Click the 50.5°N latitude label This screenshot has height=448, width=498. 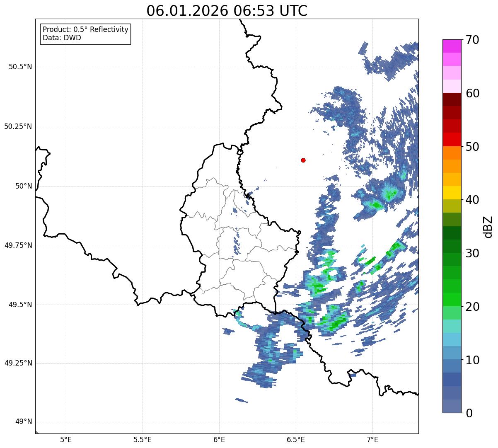point(20,67)
